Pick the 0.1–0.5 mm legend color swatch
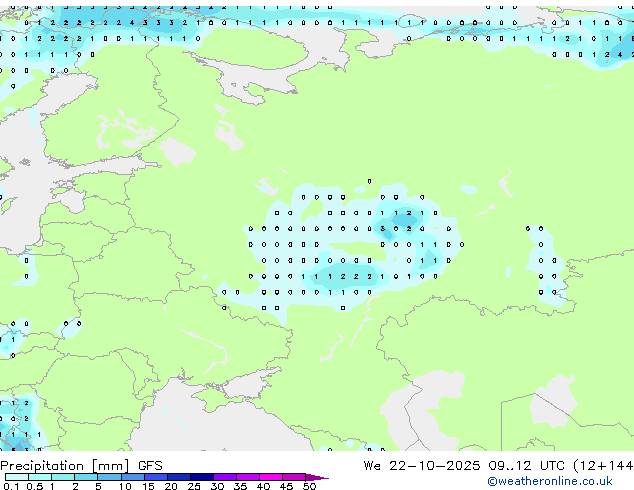Screen dimensions: 634x490 point(17,477)
